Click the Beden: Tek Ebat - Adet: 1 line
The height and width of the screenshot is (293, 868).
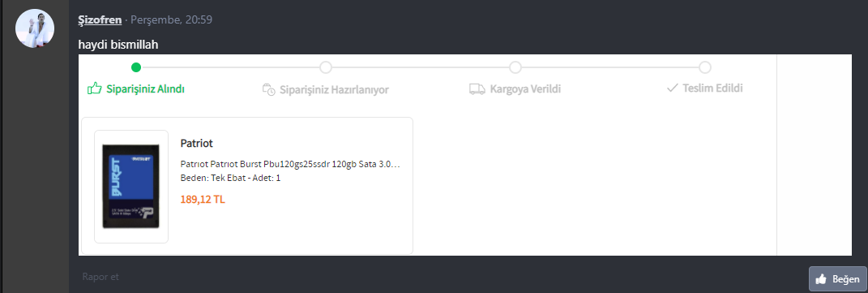(231, 179)
